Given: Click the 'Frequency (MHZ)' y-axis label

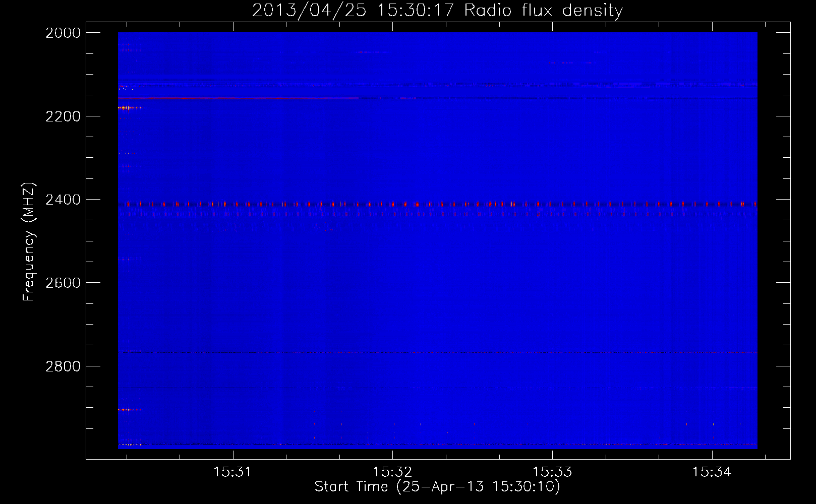Looking at the screenshot, I should 29,242.
